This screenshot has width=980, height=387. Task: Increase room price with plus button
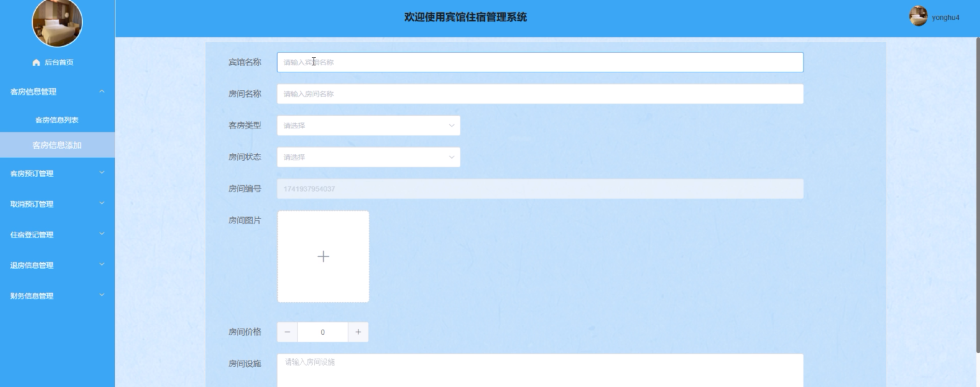point(358,332)
